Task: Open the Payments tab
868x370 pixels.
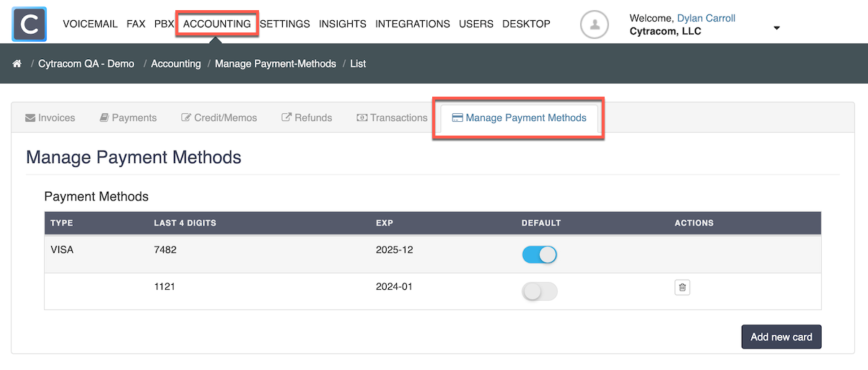Action: (128, 118)
